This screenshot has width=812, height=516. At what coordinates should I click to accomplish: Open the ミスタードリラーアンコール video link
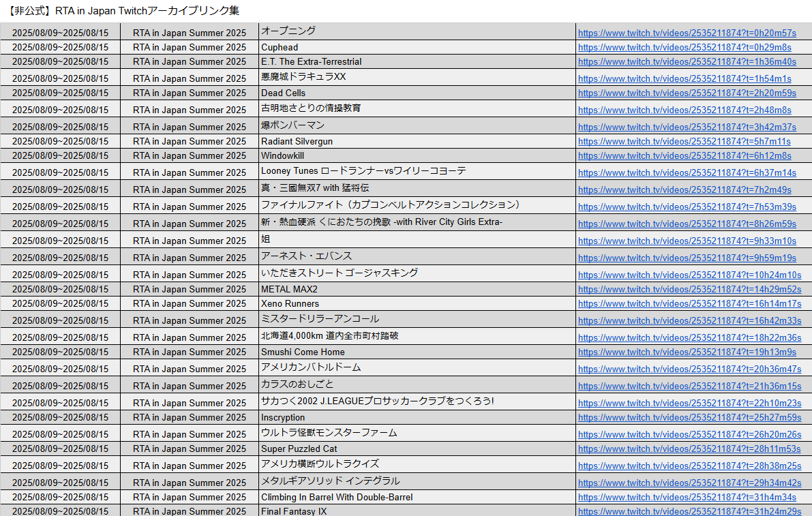[689, 322]
